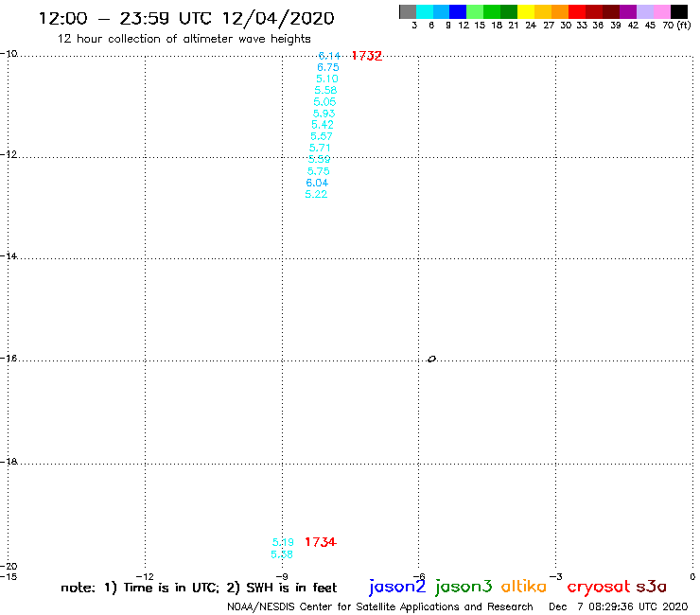
Task: Click the 5.58 wave height reading
Action: pos(325,90)
